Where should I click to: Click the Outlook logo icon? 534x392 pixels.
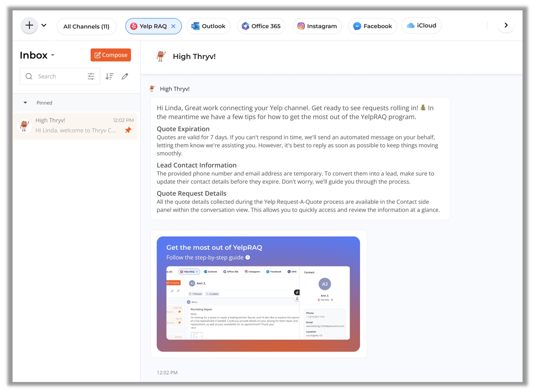pyautogui.click(x=196, y=26)
